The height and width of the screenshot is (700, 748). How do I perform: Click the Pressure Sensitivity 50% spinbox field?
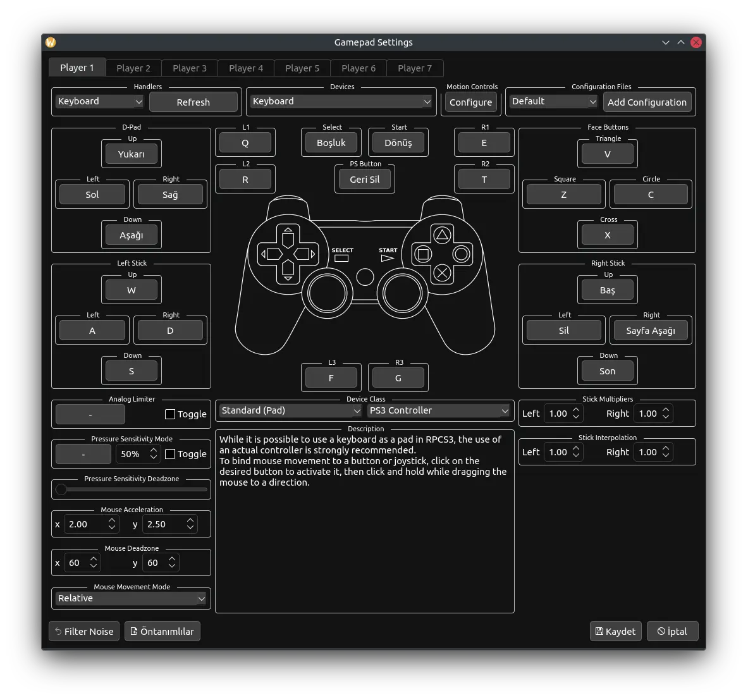click(137, 454)
